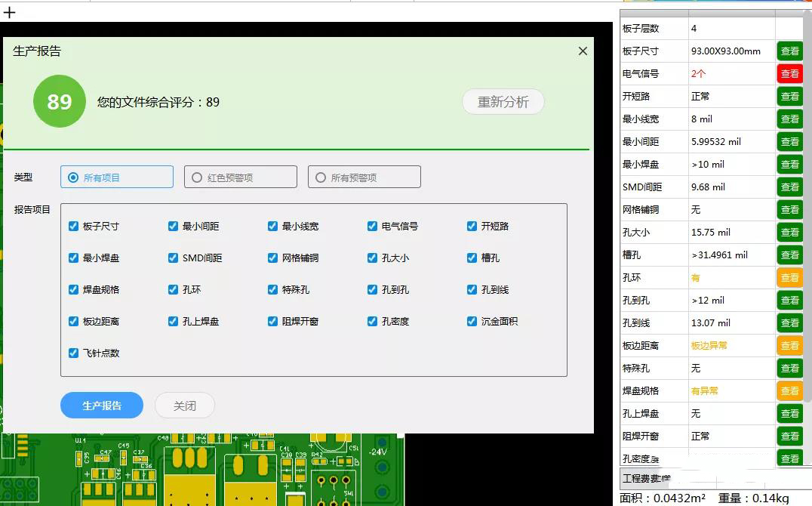This screenshot has height=506, width=812.
Task: Click the red 查看 button for 电气信号
Action: coord(789,73)
